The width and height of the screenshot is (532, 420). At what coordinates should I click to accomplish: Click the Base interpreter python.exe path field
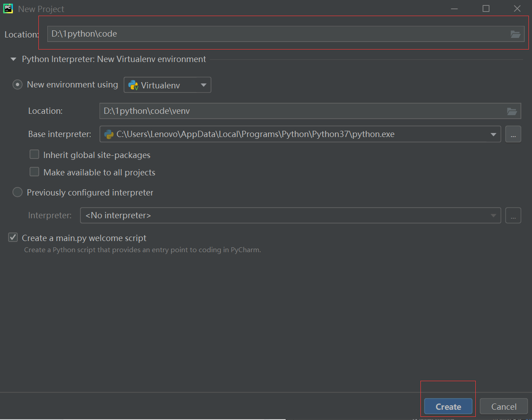pyautogui.click(x=300, y=134)
